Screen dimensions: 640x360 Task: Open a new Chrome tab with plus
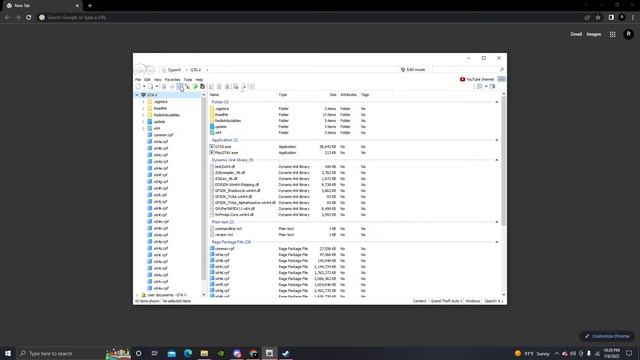(90, 6)
